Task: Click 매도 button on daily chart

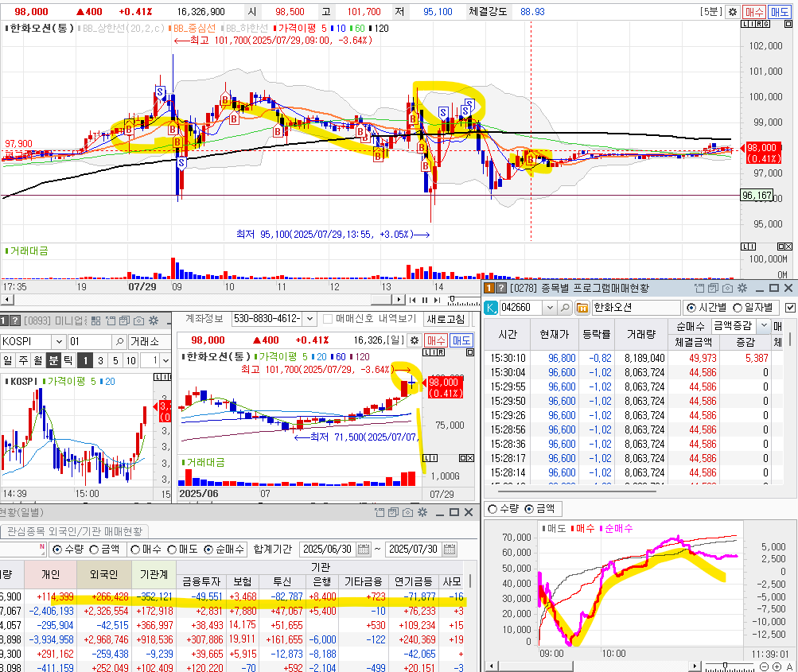Action: pyautogui.click(x=461, y=340)
